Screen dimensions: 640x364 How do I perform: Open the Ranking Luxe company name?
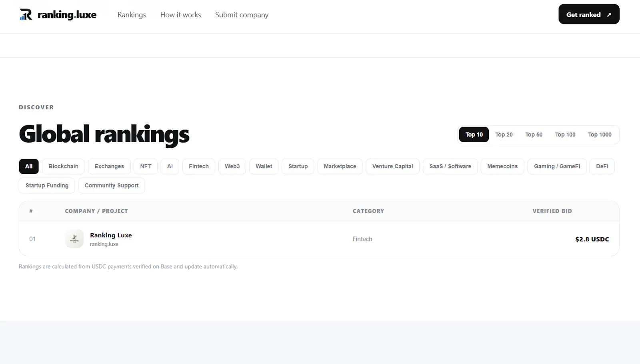(x=111, y=235)
